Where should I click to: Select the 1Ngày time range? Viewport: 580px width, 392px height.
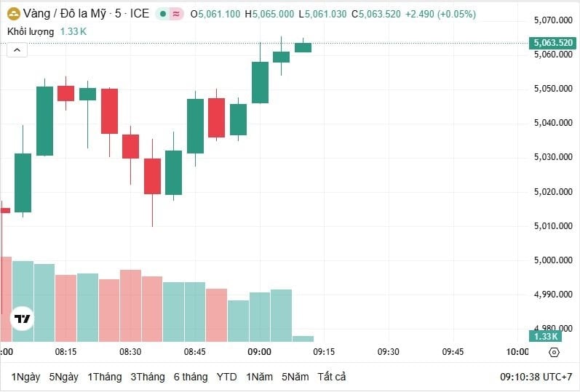point(25,377)
